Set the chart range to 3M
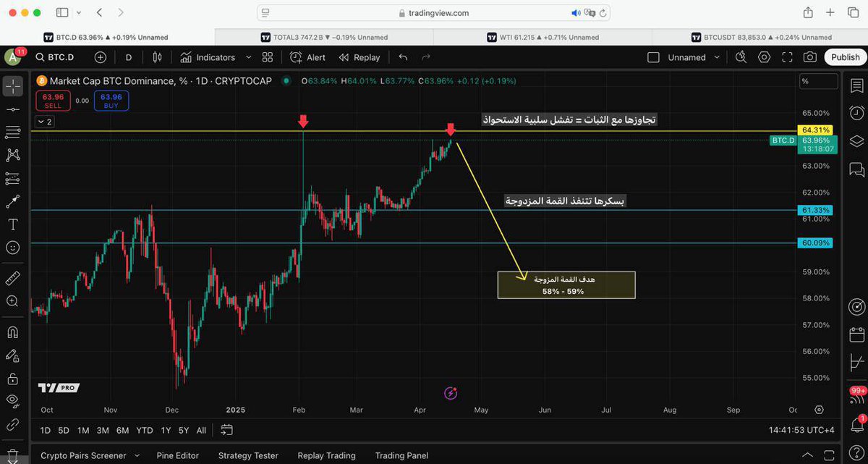 (103, 430)
